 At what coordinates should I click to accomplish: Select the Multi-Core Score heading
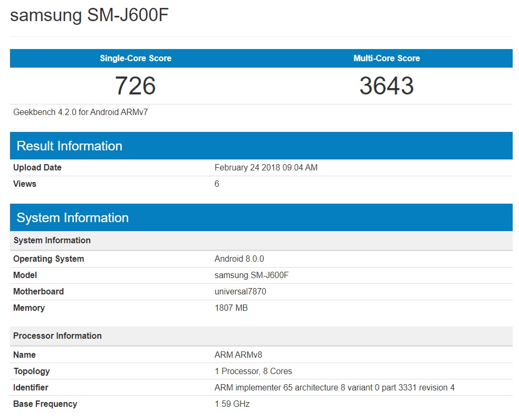click(387, 58)
